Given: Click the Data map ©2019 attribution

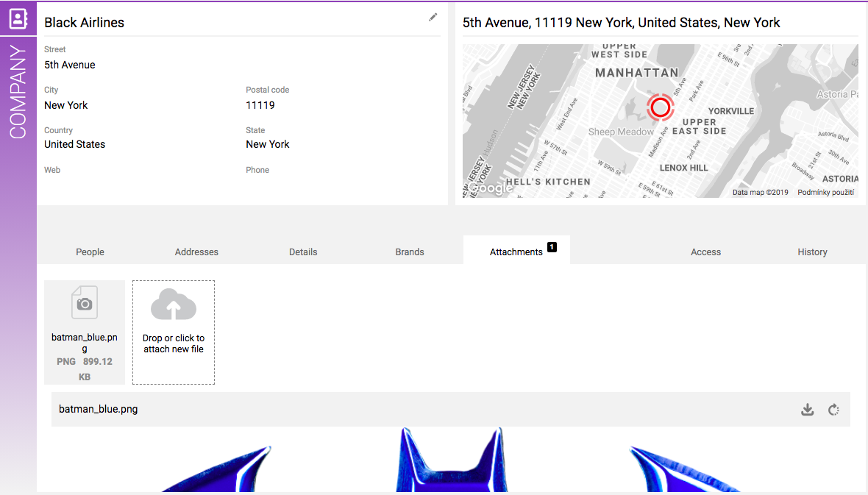Looking at the screenshot, I should (760, 192).
